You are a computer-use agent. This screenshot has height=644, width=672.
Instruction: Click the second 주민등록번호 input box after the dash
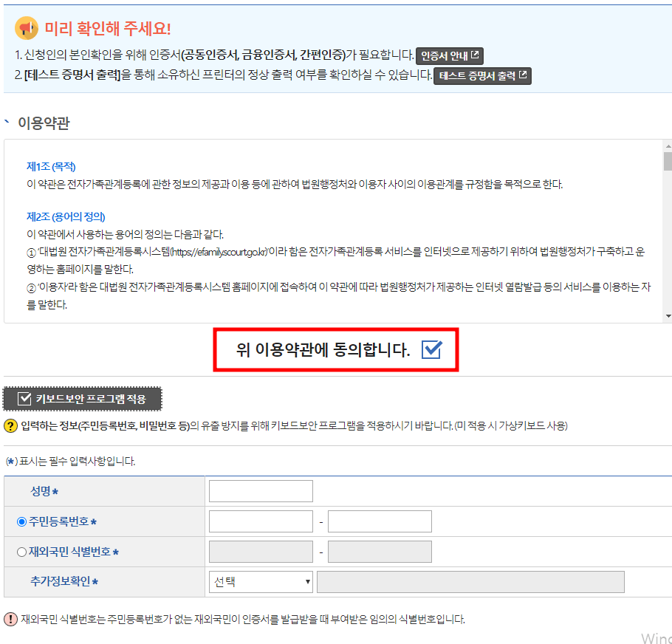coord(380,521)
